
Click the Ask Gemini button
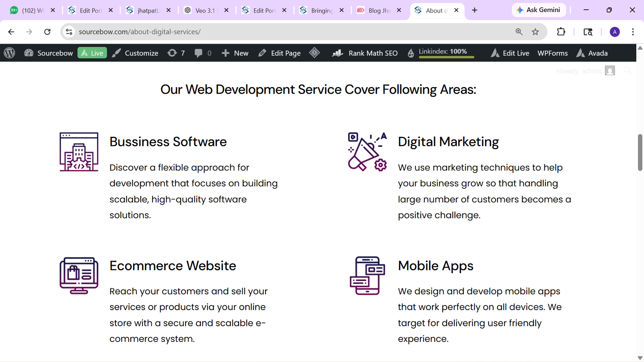click(x=539, y=10)
